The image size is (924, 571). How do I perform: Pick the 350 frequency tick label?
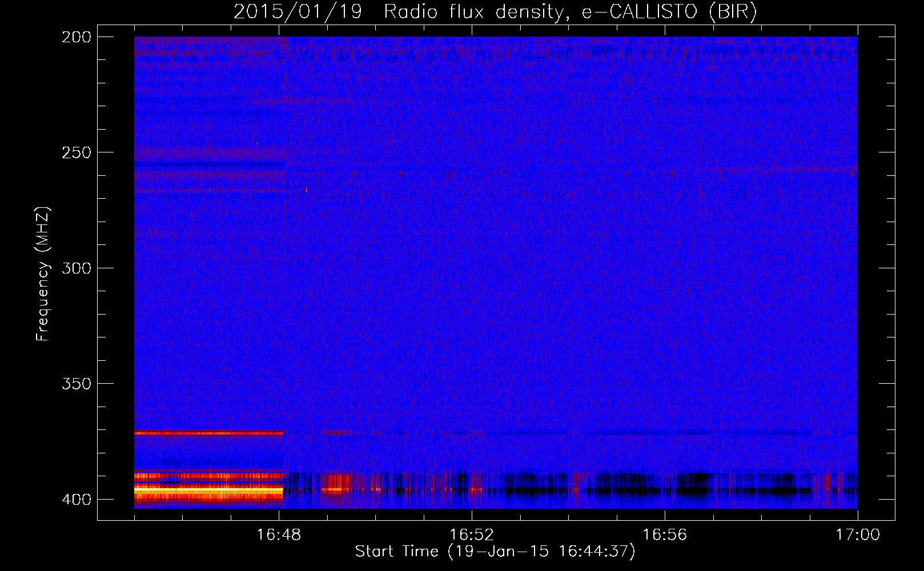(77, 384)
